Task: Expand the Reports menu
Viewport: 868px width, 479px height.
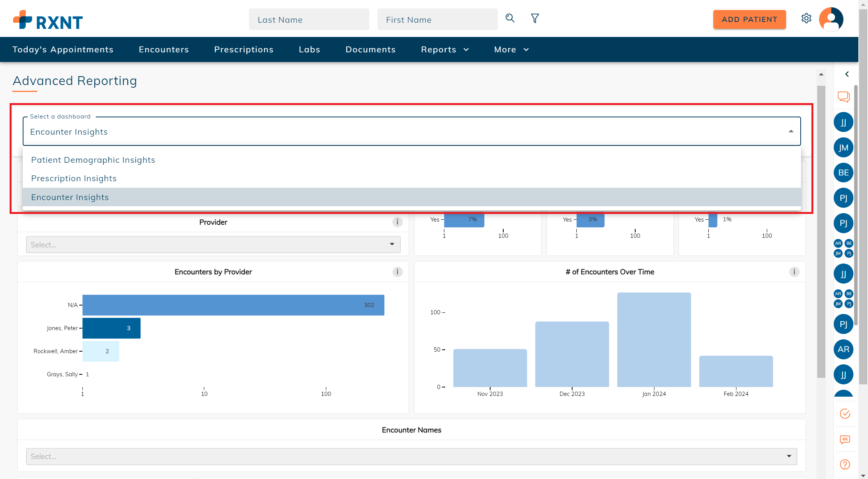Action: coord(444,49)
